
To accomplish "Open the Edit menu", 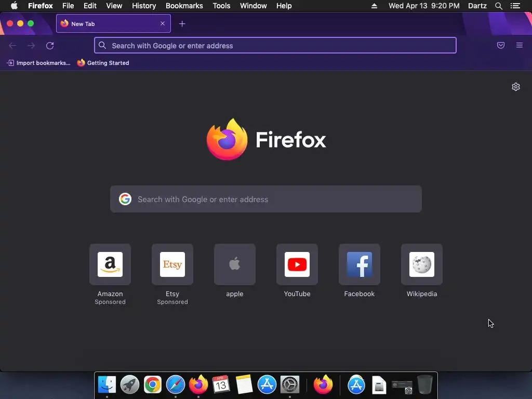I will tap(90, 6).
